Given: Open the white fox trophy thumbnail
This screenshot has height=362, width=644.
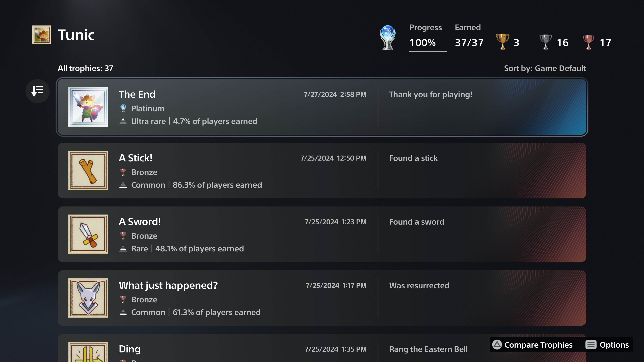Looking at the screenshot, I should pos(88,298).
